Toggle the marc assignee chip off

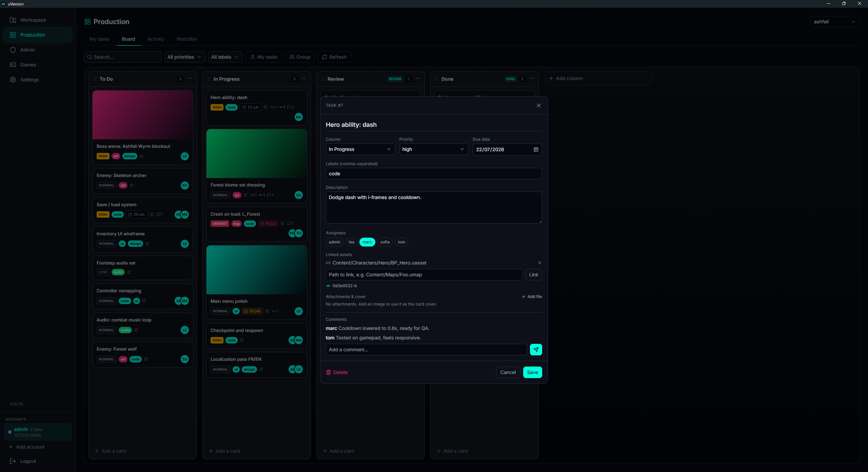click(x=367, y=242)
